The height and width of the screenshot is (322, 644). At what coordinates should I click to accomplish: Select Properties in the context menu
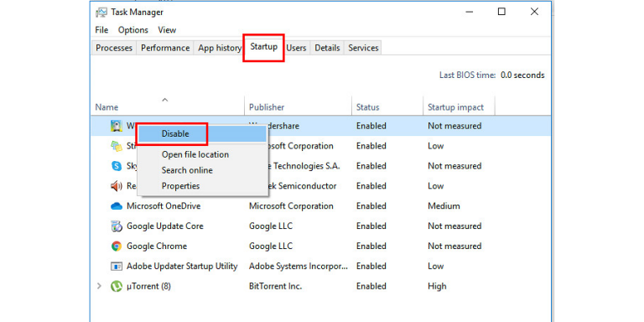pyautogui.click(x=181, y=186)
